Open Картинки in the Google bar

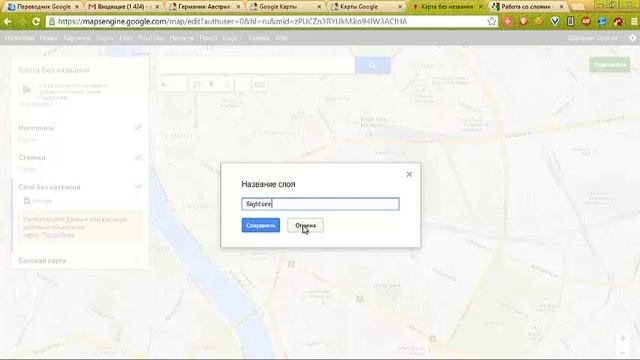click(x=77, y=38)
